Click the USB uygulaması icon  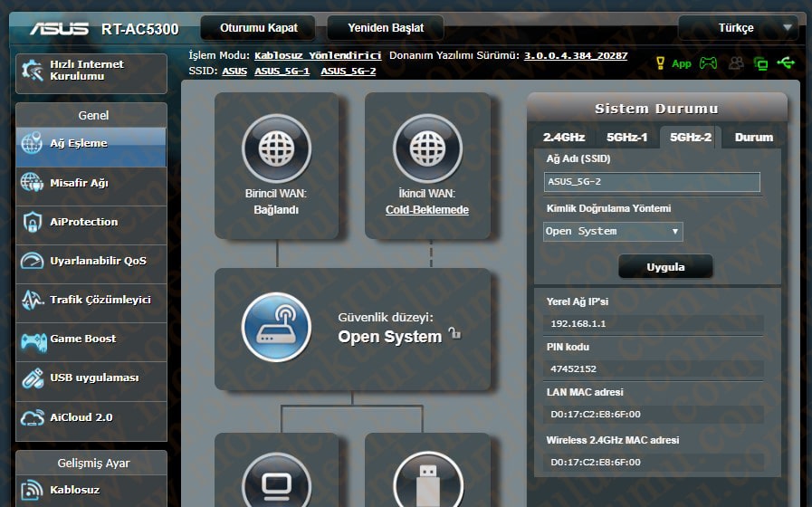click(x=32, y=378)
